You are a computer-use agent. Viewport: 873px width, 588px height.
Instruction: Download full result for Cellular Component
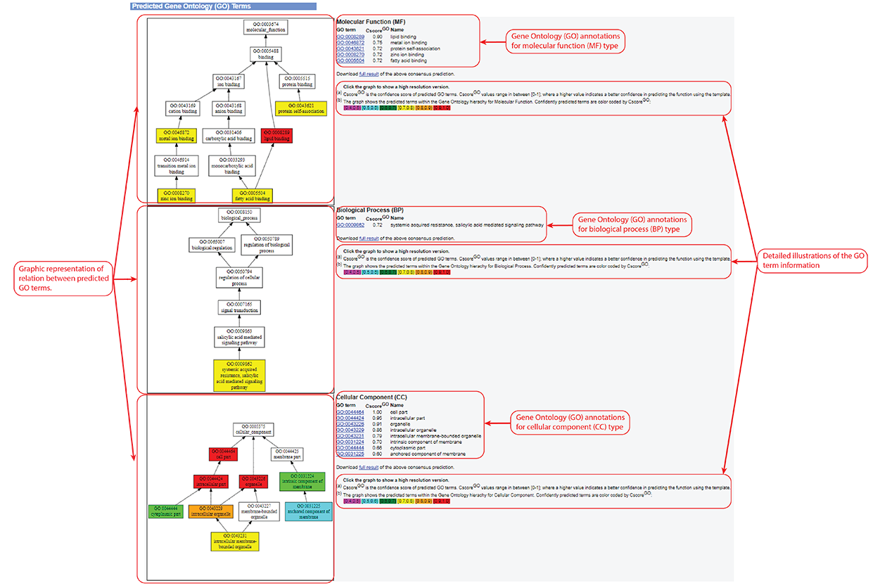pyautogui.click(x=369, y=467)
